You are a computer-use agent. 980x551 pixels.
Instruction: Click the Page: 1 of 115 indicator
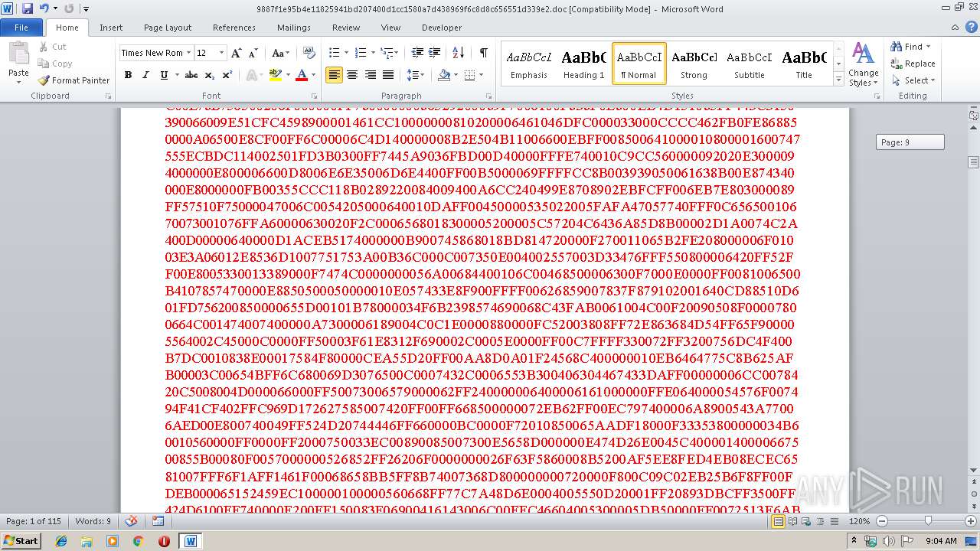click(34, 521)
